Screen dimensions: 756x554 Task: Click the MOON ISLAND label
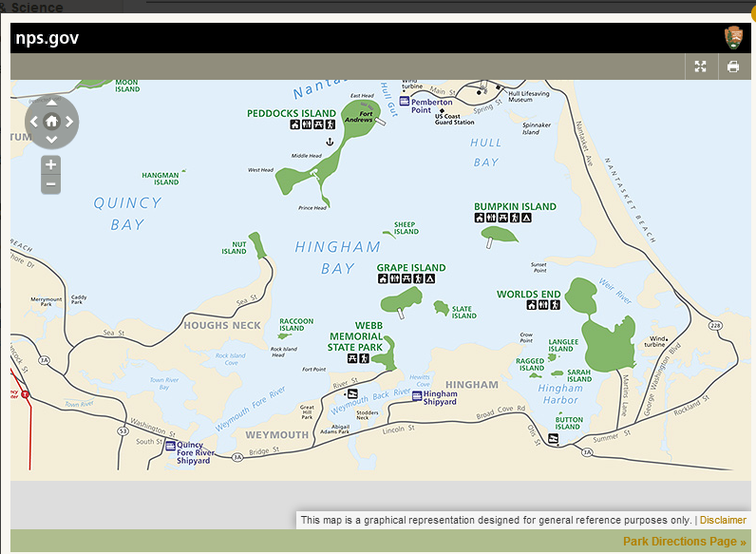[127, 86]
